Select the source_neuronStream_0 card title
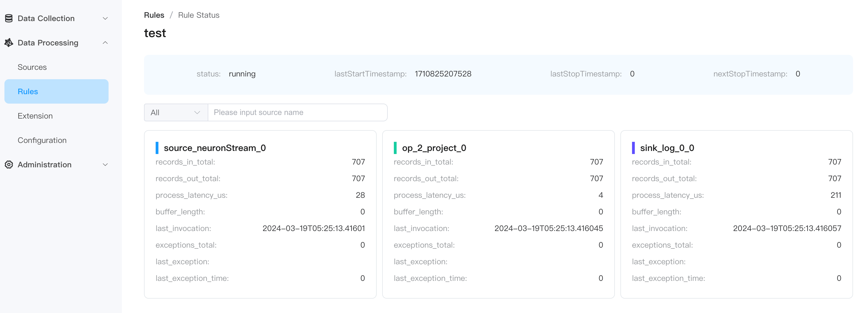 215,148
